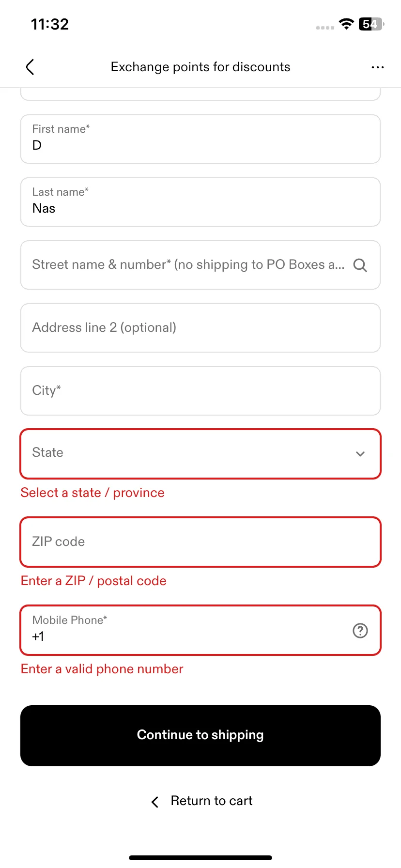
Task: Click the chevron beside Return to cart
Action: click(155, 802)
